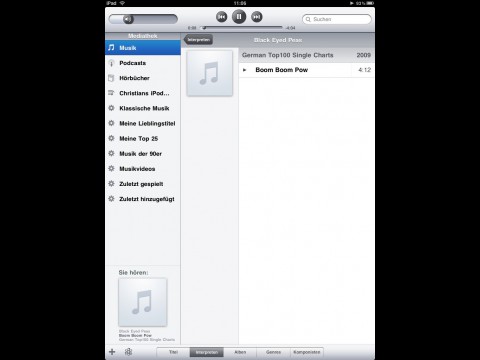Open the Meine Top 25 playlist
Viewport: 480px width, 360px height.
pyautogui.click(x=143, y=138)
